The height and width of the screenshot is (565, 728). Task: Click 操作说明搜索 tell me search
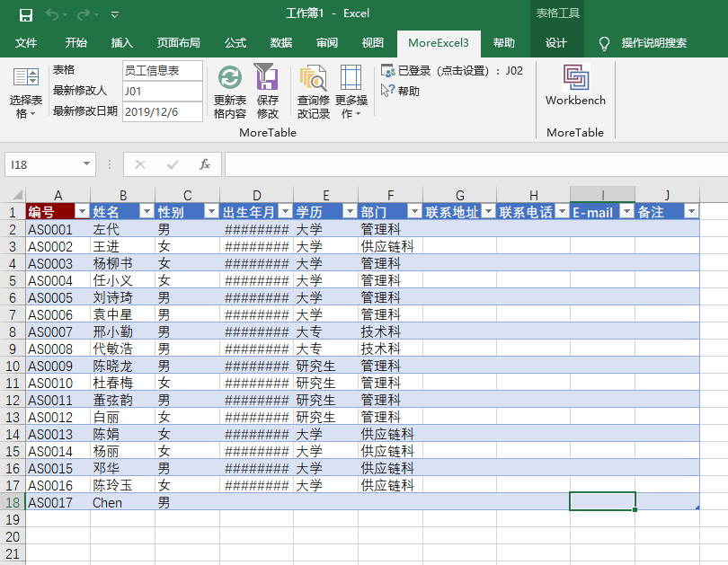tap(653, 43)
